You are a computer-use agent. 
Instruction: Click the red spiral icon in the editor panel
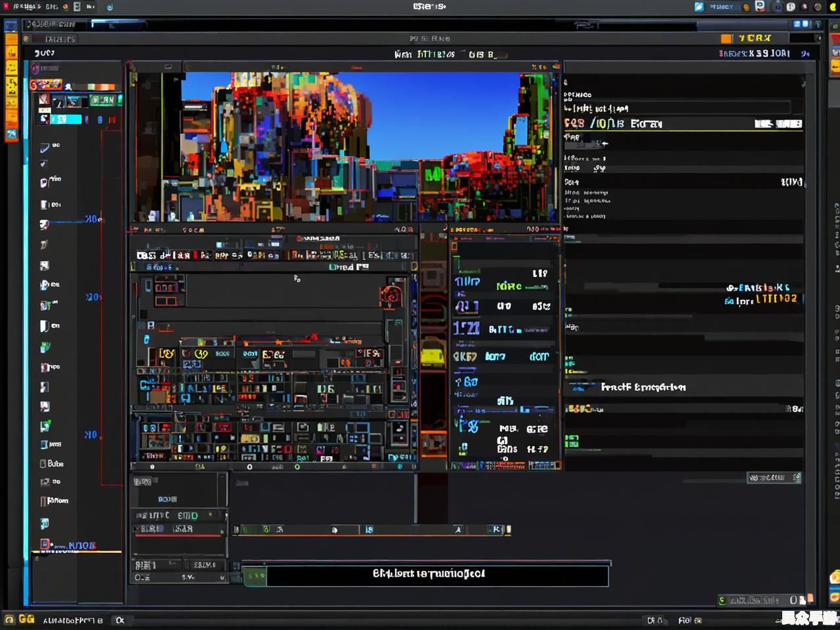tap(392, 295)
